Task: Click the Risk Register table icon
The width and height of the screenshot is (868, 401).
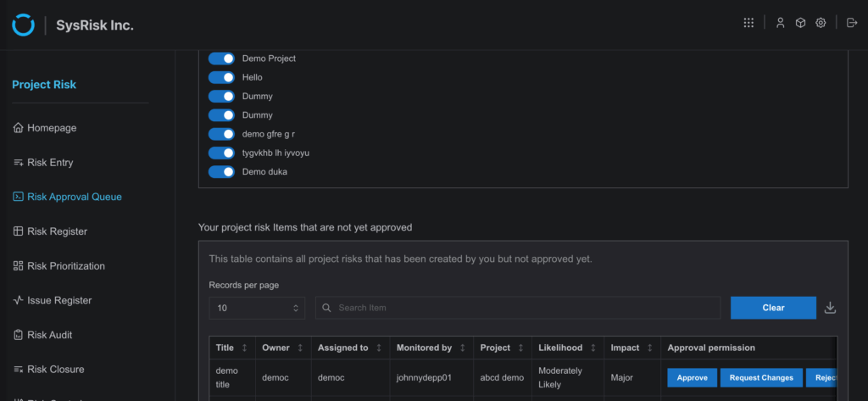Action: pos(19,231)
